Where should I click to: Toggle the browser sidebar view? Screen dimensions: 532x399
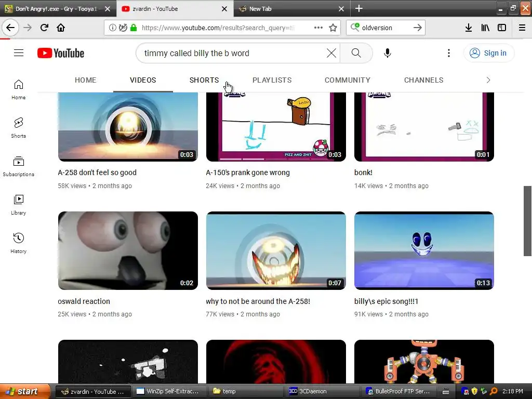tap(502, 28)
